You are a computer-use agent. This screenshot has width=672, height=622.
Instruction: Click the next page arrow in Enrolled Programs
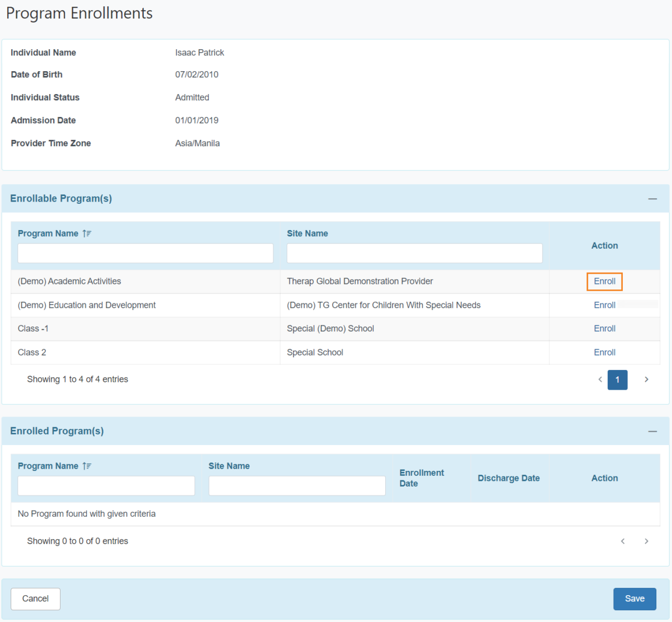pos(647,541)
